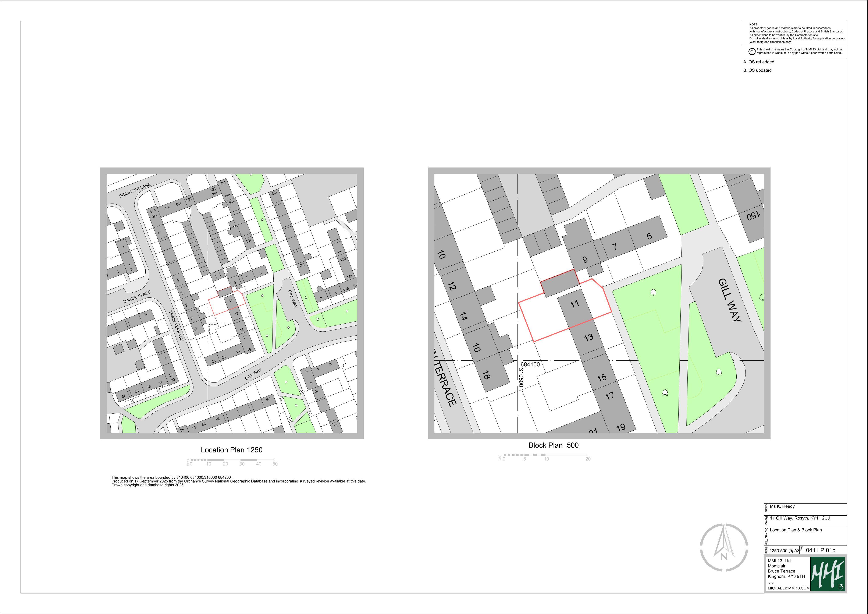Click the 'Bruce Terrace' address line
The height and width of the screenshot is (614, 868).
click(781, 571)
